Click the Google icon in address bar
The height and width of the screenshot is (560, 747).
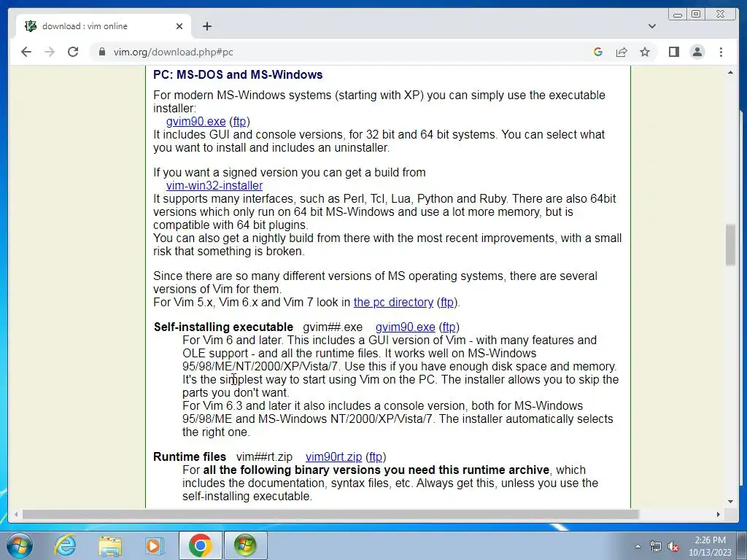[598, 52]
